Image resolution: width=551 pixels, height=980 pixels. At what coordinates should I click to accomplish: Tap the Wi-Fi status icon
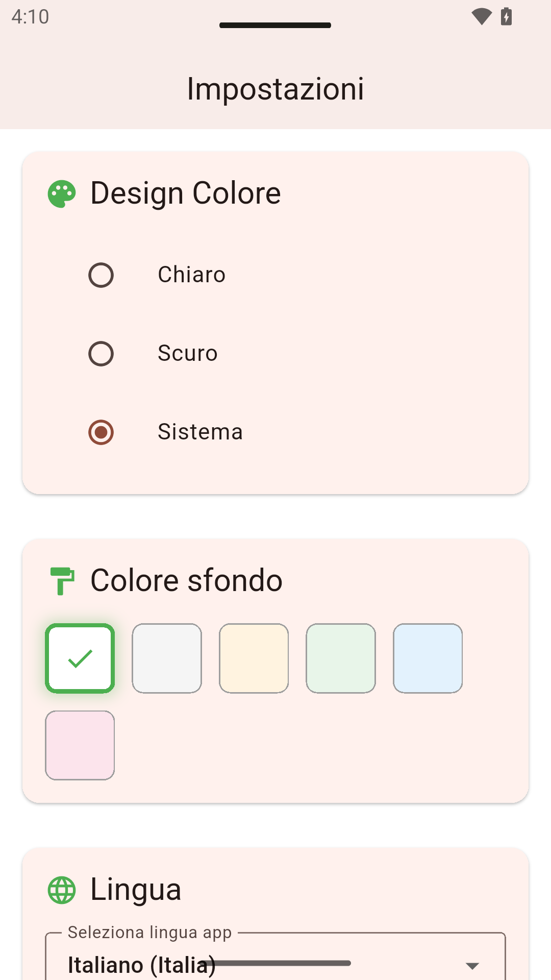pyautogui.click(x=481, y=17)
